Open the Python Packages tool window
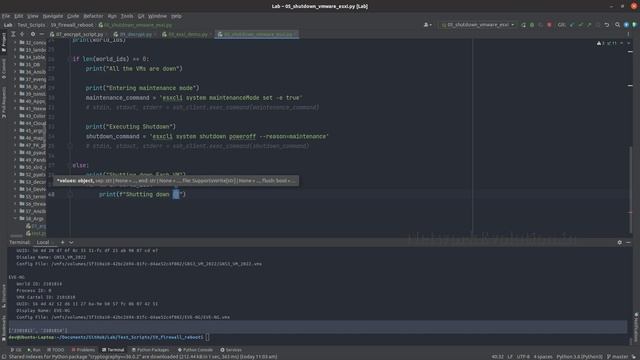 150,350
